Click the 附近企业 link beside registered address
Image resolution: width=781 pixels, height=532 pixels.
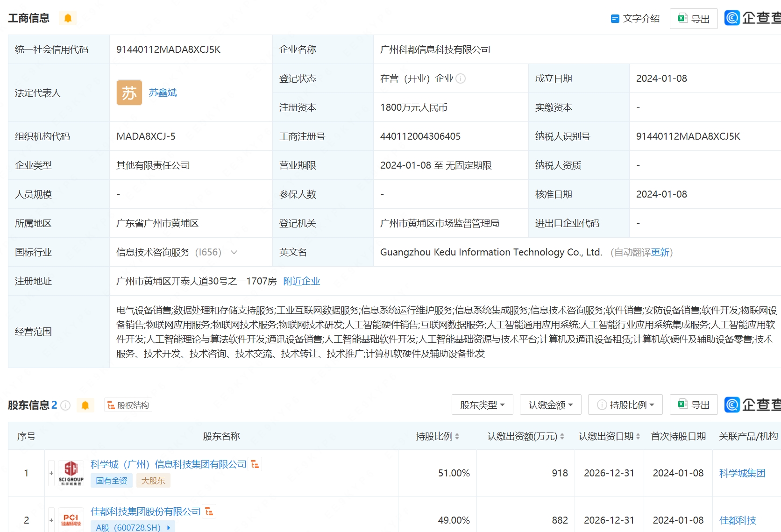coord(301,281)
